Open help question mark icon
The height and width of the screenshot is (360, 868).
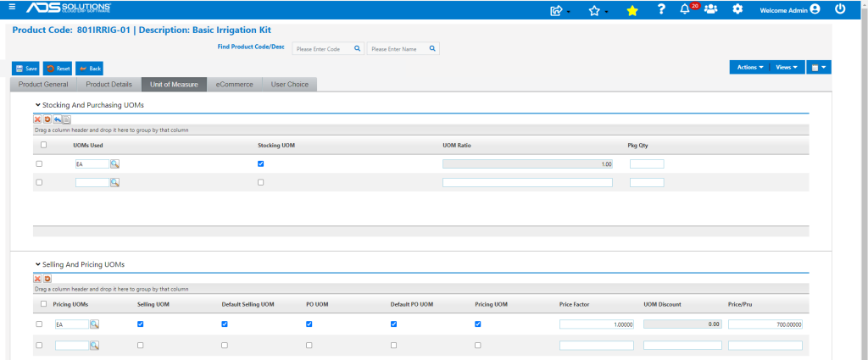point(661,9)
